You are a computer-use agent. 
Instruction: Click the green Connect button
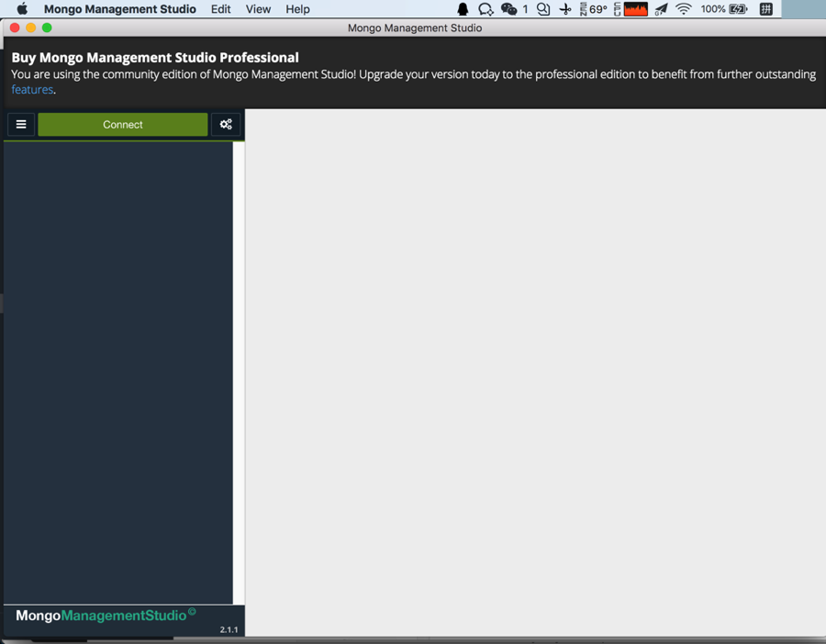(123, 124)
